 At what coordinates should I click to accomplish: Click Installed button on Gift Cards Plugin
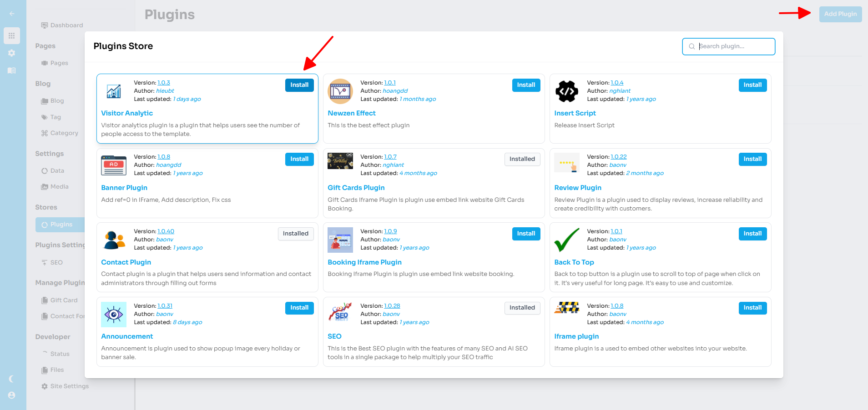[522, 159]
